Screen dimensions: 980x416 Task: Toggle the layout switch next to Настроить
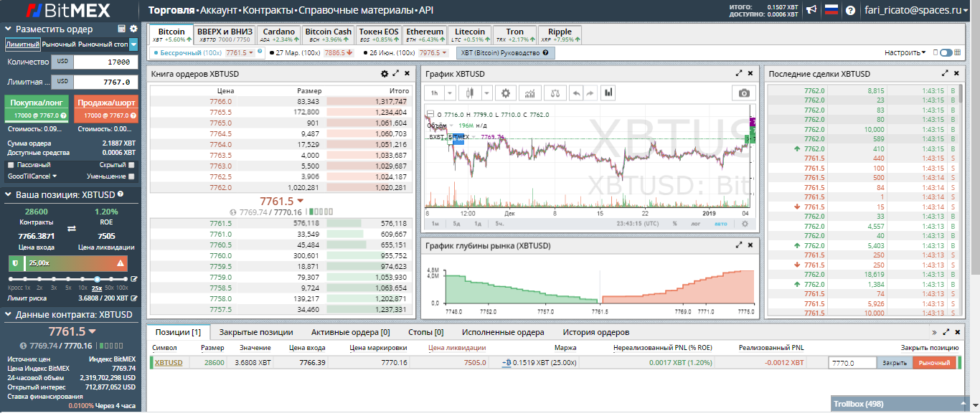click(x=945, y=52)
